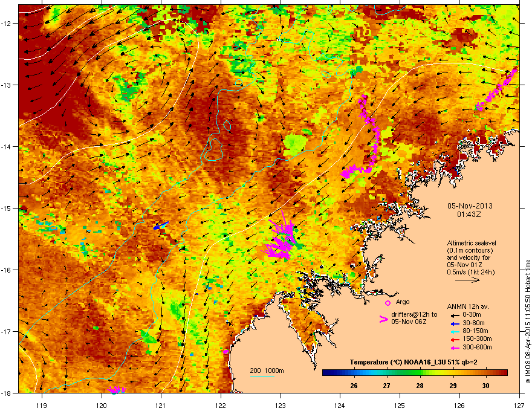Click the '01:43Z' time label
Viewport: 532px width, 411px height.
(469, 215)
